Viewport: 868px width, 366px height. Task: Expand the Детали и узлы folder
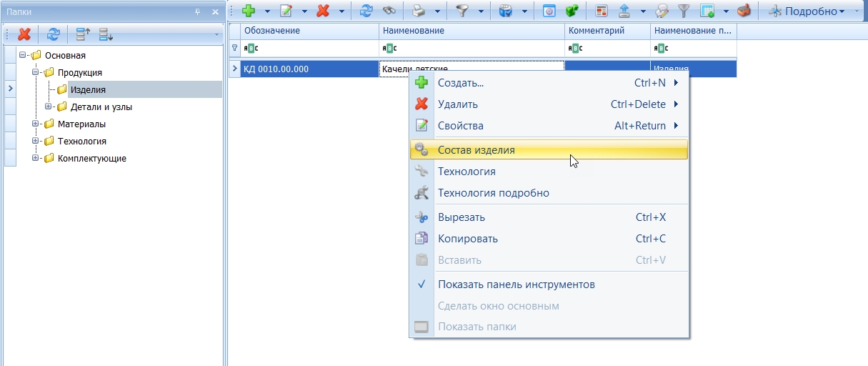[49, 107]
